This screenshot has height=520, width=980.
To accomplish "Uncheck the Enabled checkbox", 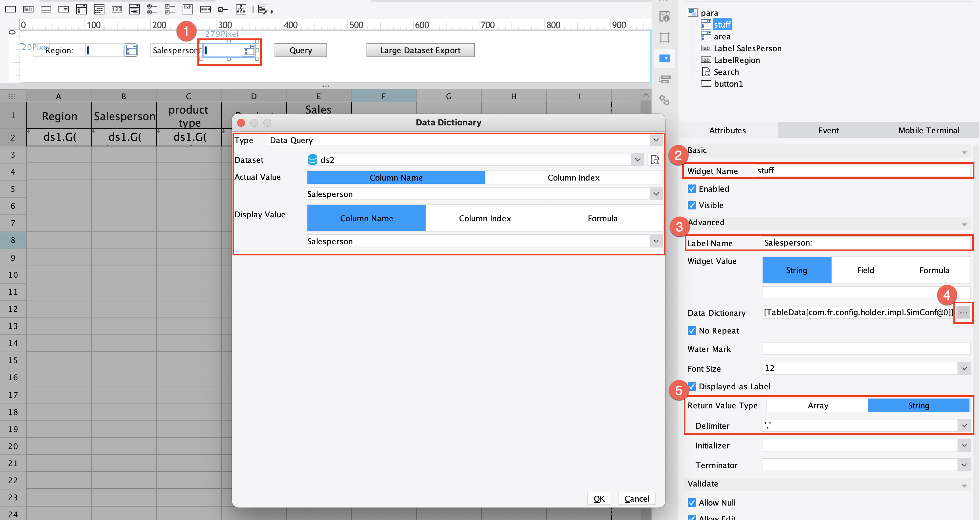I will (692, 189).
